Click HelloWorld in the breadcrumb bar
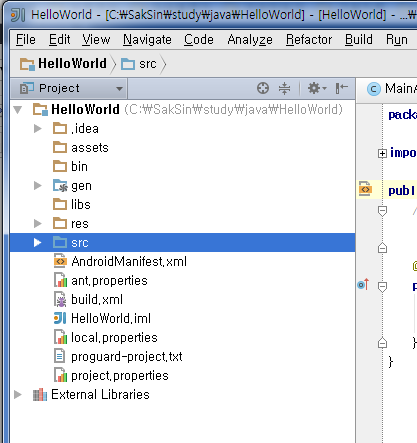417x443 pixels. pos(72,64)
